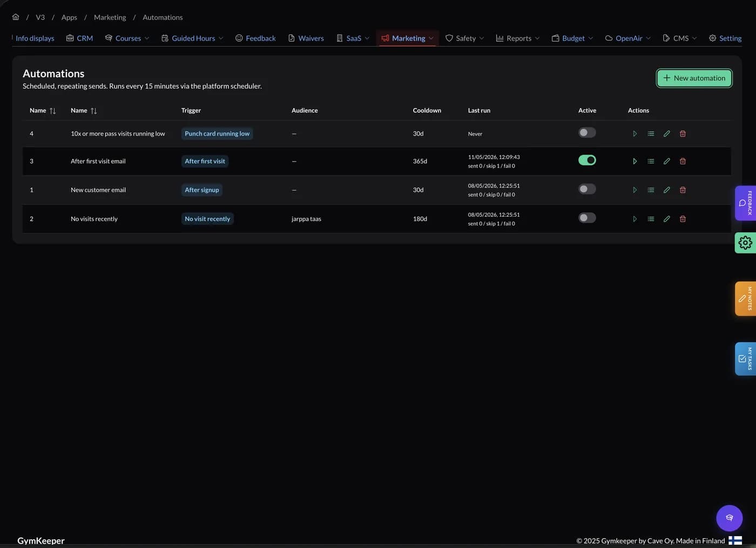Click the 'New customer email' name cell
This screenshot has width=756, height=548.
tap(98, 190)
